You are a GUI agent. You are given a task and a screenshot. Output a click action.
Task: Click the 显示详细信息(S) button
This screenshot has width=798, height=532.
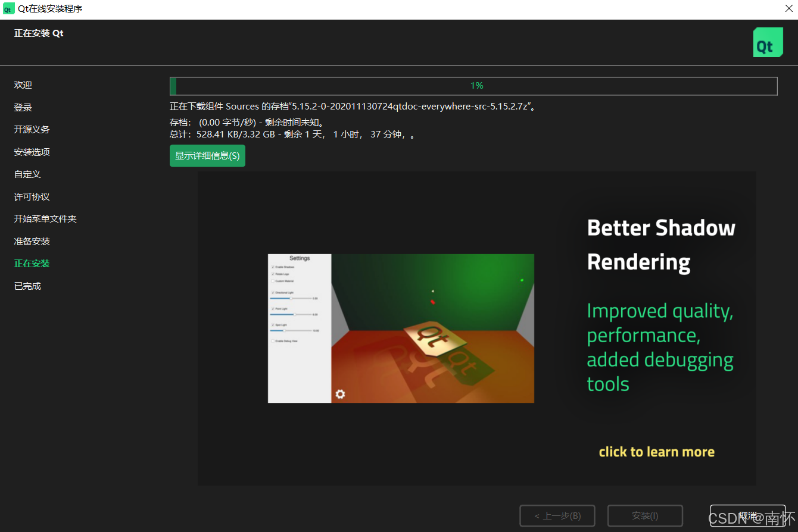point(207,156)
